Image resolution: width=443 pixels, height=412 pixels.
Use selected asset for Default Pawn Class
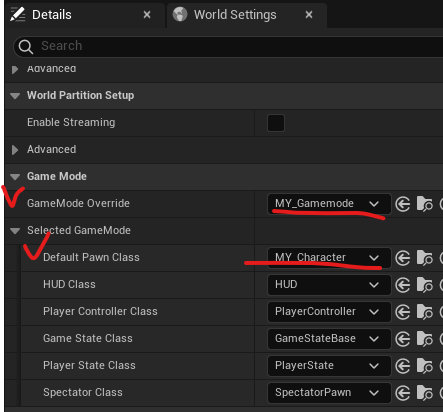click(x=403, y=258)
